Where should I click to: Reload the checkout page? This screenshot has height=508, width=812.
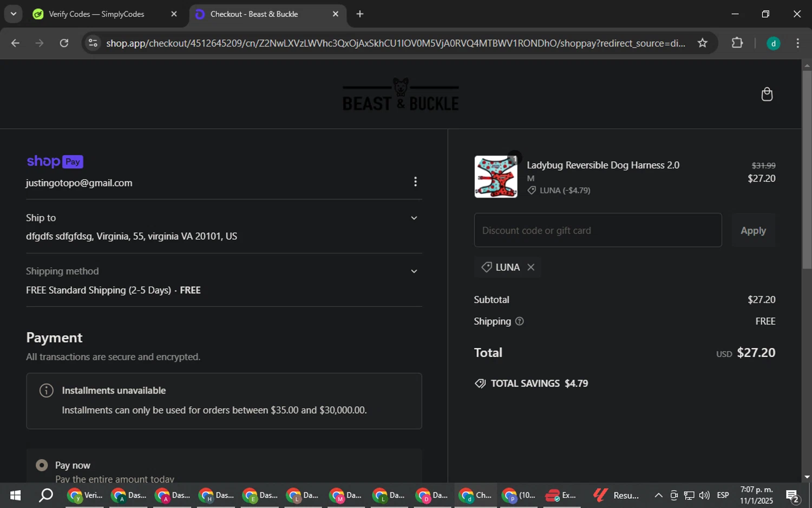(x=64, y=43)
